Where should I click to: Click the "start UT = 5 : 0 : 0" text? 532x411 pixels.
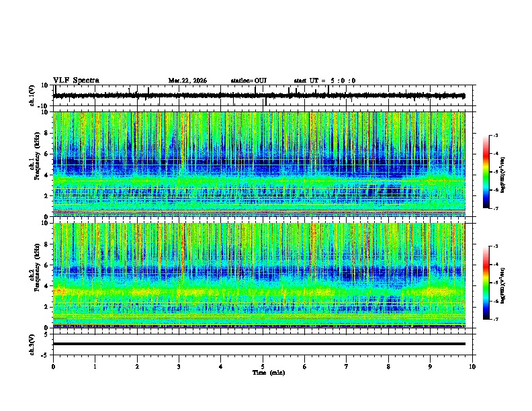click(x=324, y=81)
